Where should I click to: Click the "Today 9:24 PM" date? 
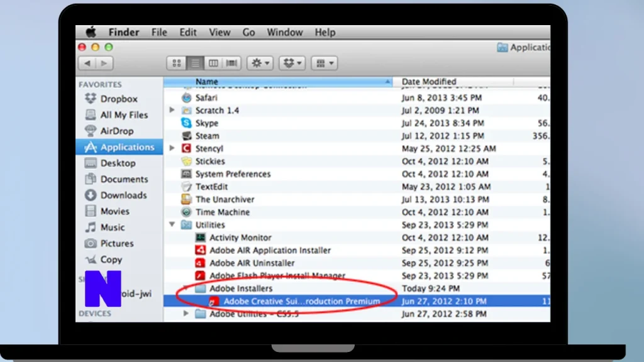tap(431, 288)
